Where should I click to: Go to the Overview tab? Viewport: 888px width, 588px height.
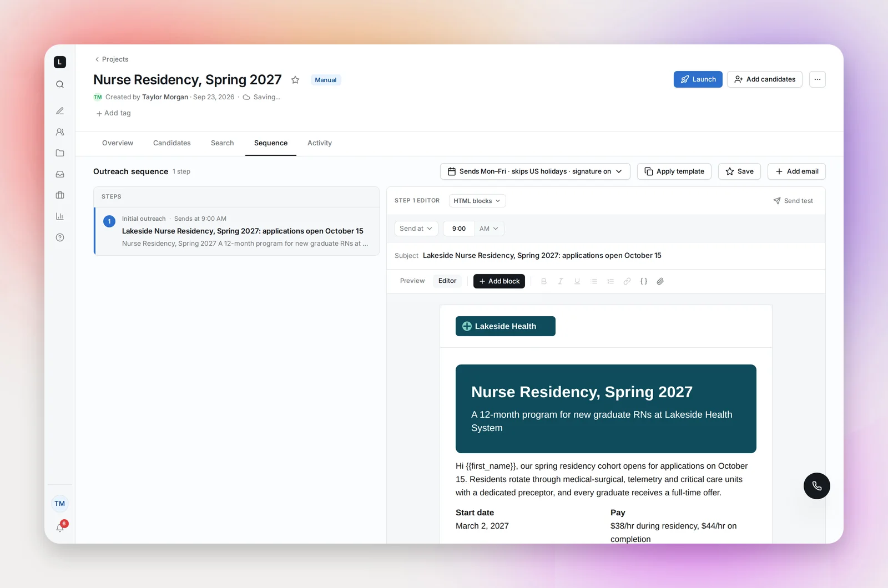pyautogui.click(x=118, y=143)
